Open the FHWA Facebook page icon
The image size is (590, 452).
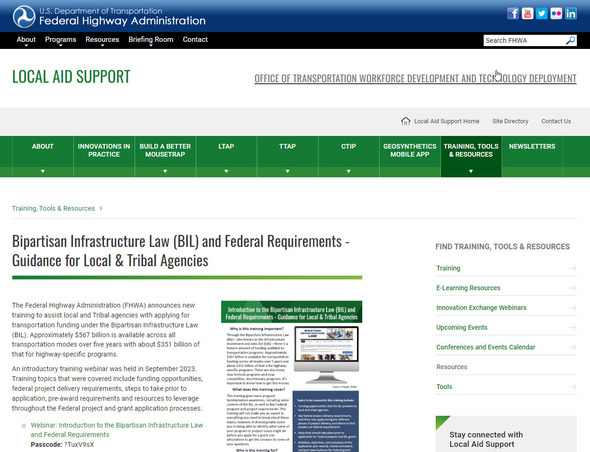(513, 14)
